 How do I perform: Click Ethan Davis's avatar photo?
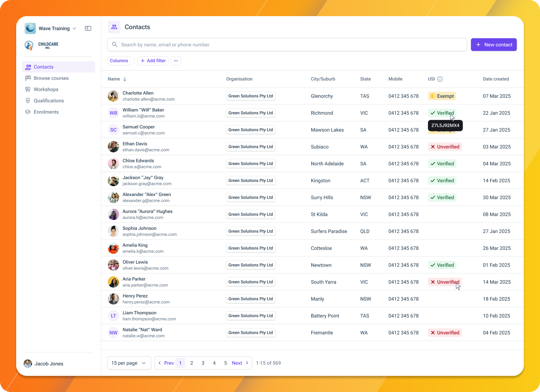[x=113, y=147]
